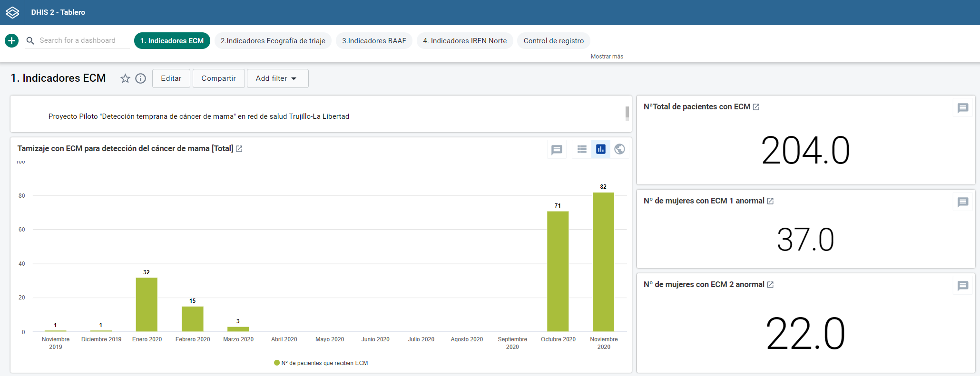Select the bar chart view icon
This screenshot has width=980, height=376.
point(601,149)
